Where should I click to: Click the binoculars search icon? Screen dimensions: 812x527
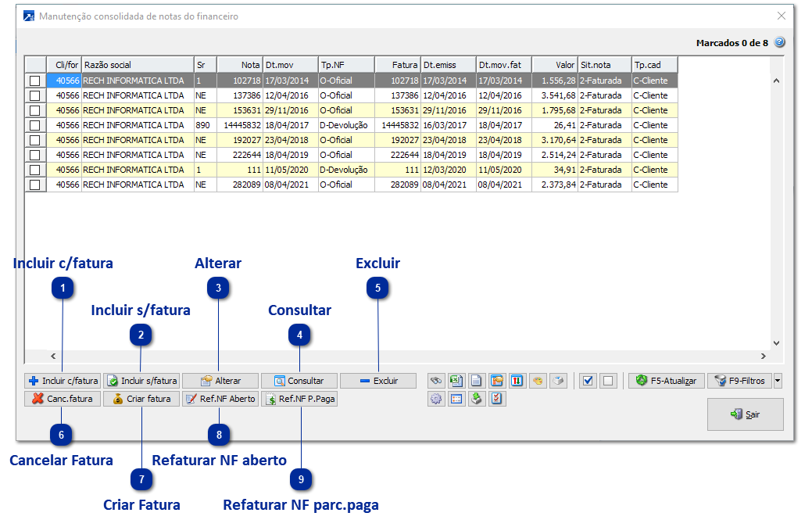coord(436,381)
